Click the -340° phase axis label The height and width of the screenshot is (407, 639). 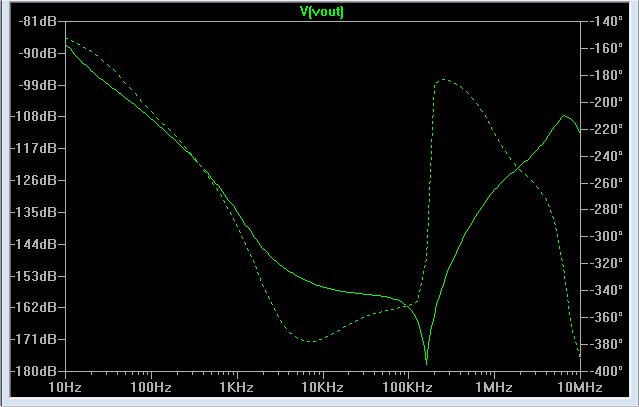tap(606, 290)
